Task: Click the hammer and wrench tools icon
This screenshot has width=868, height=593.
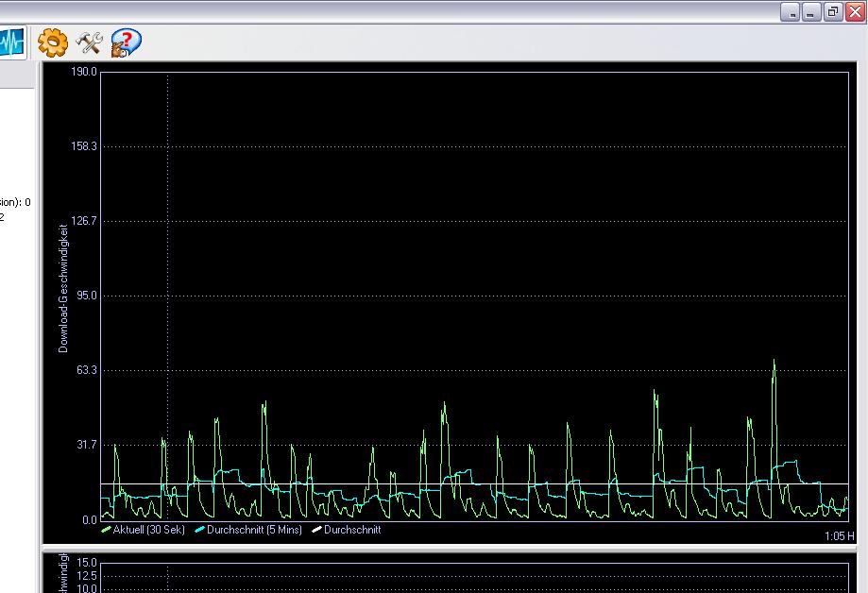Action: click(89, 42)
